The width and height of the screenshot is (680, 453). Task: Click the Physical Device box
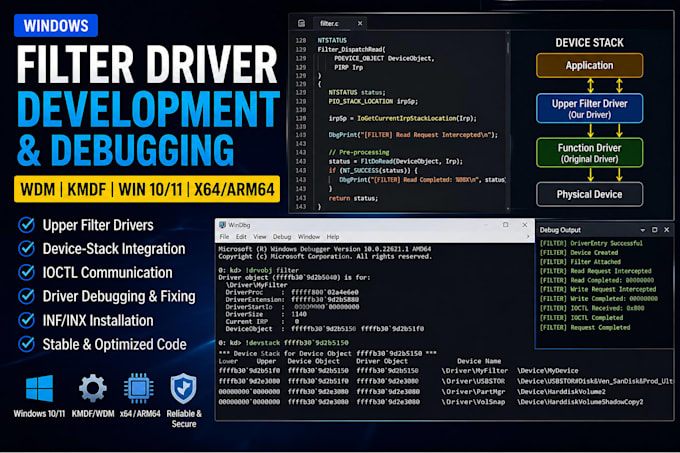589,194
